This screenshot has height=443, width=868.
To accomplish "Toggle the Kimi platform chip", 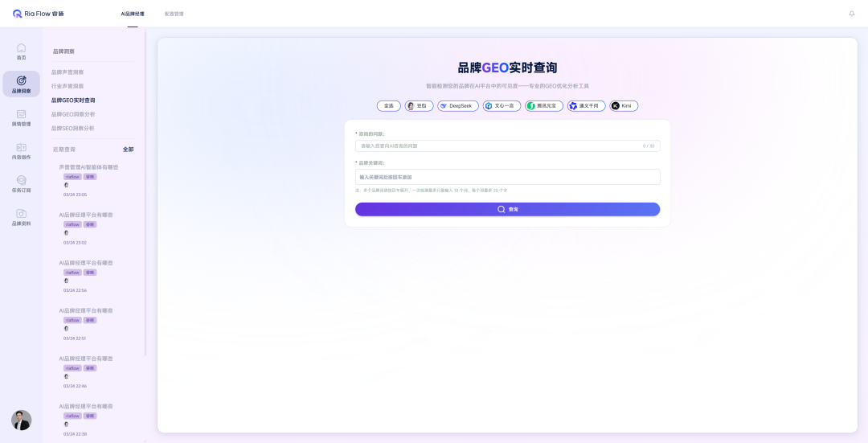I will click(624, 106).
